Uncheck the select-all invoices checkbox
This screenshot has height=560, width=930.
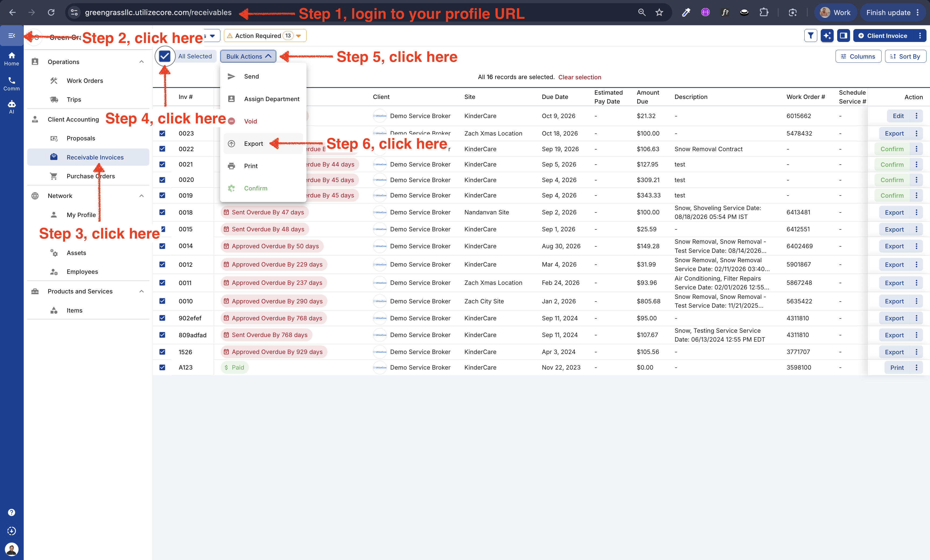click(165, 56)
